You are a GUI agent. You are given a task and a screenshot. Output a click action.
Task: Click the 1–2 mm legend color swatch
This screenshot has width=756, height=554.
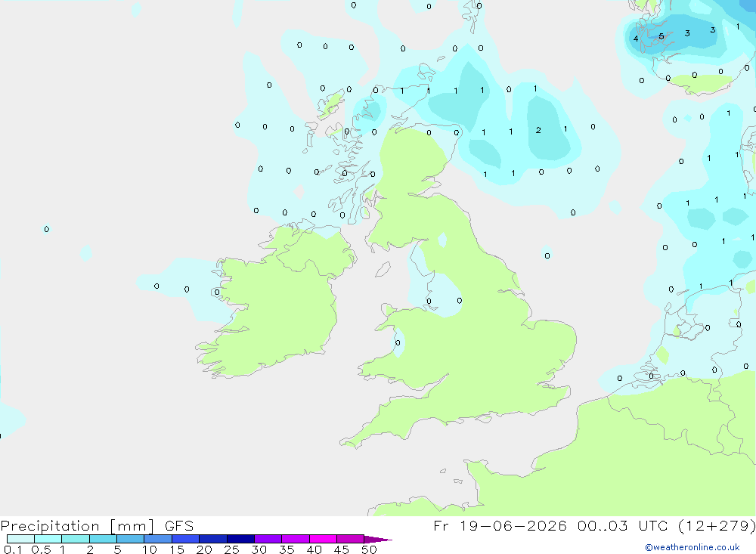click(x=76, y=539)
